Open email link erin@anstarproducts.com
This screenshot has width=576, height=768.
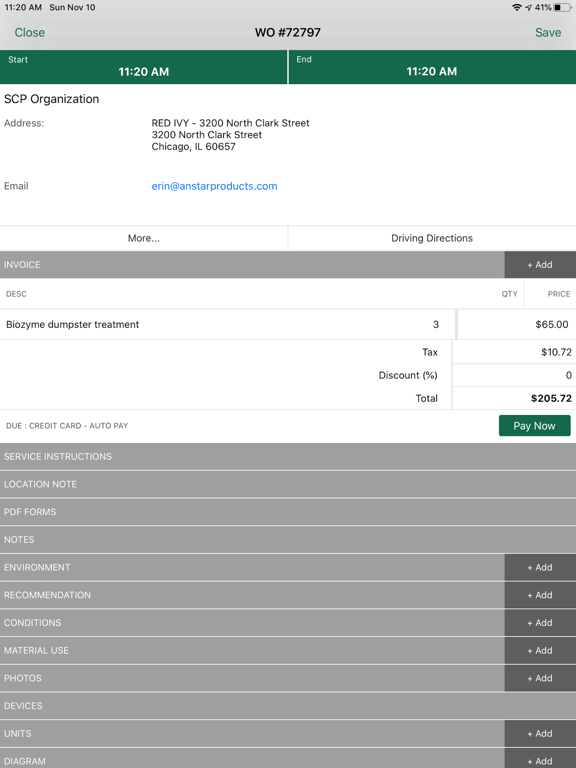tap(214, 186)
